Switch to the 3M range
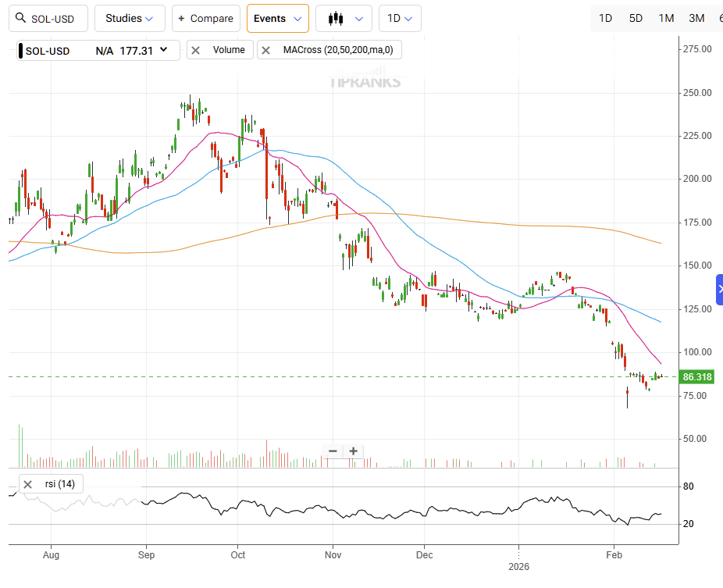Image resolution: width=723 pixels, height=588 pixels. coord(696,18)
